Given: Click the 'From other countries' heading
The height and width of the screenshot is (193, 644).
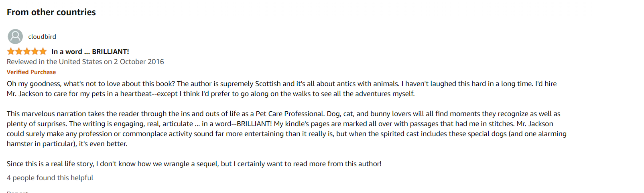Looking at the screenshot, I should 51,12.
